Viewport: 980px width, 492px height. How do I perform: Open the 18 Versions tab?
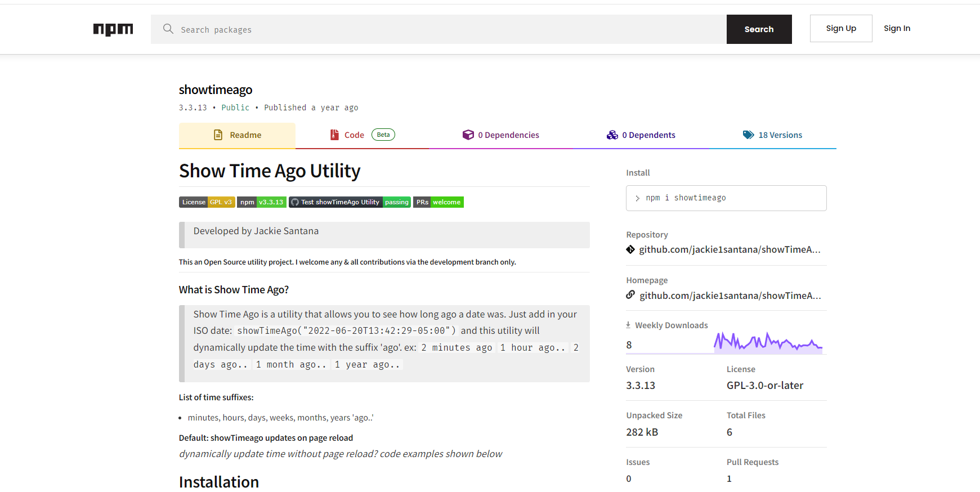pyautogui.click(x=772, y=135)
